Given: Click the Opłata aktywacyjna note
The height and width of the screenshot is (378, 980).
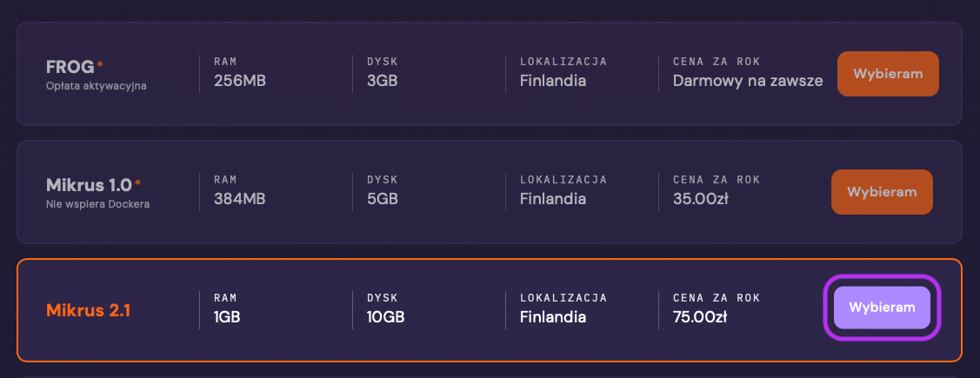Looking at the screenshot, I should 97,86.
